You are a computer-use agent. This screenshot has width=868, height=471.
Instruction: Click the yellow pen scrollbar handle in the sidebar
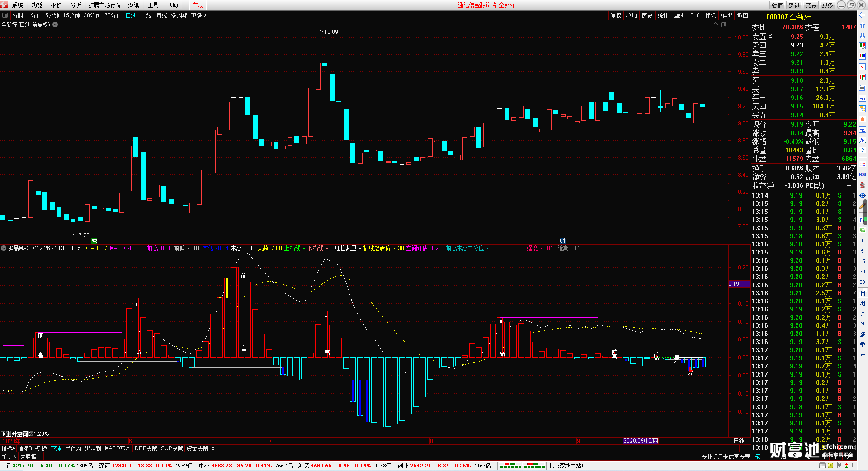pyautogui.click(x=865, y=212)
